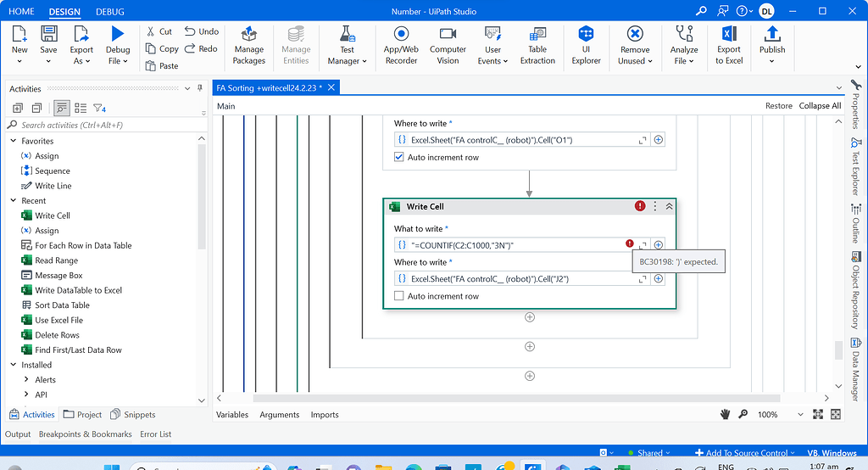Click the Collapse All button

click(x=820, y=106)
